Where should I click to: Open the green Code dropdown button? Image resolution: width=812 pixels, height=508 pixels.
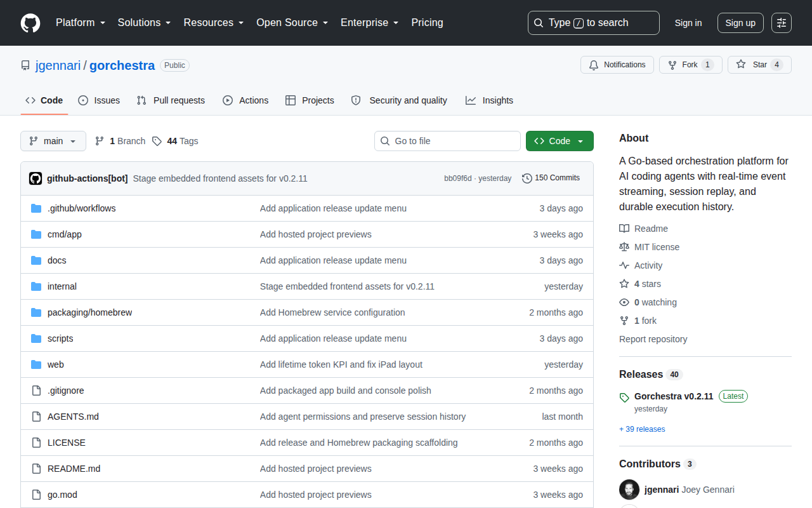(560, 141)
